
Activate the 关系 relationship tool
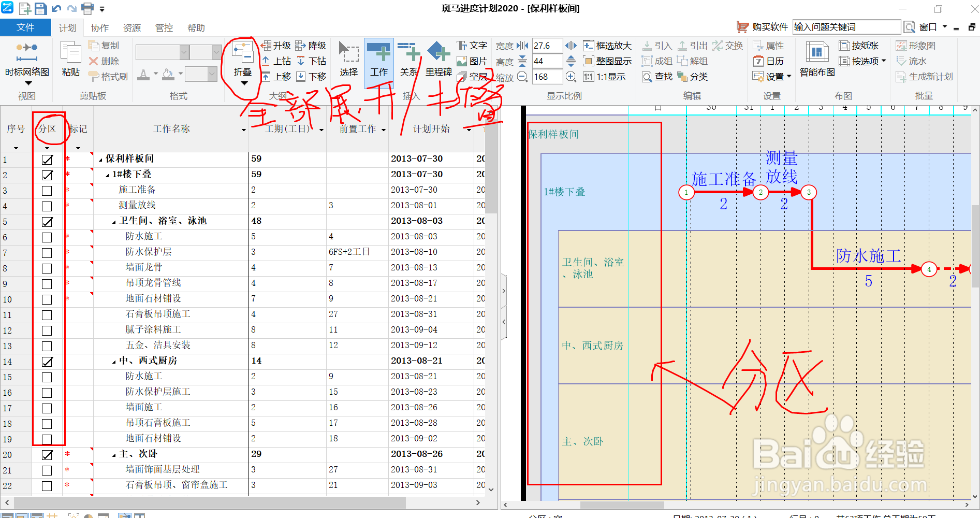coord(408,59)
